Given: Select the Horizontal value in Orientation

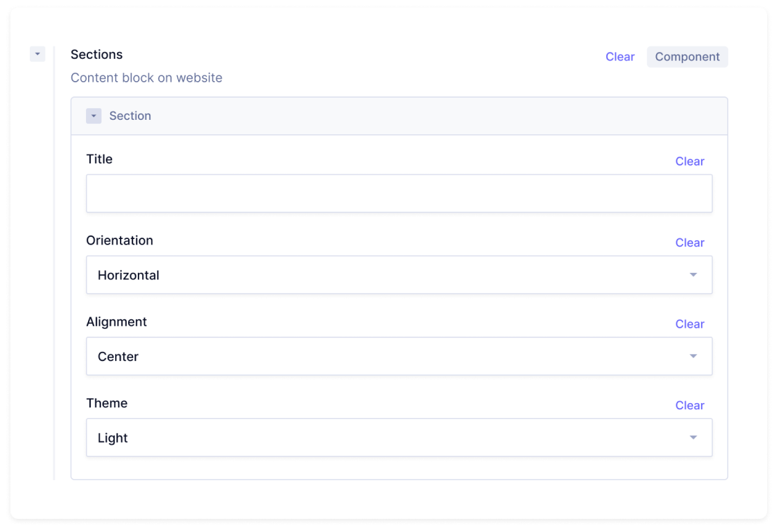Looking at the screenshot, I should pyautogui.click(x=127, y=275).
